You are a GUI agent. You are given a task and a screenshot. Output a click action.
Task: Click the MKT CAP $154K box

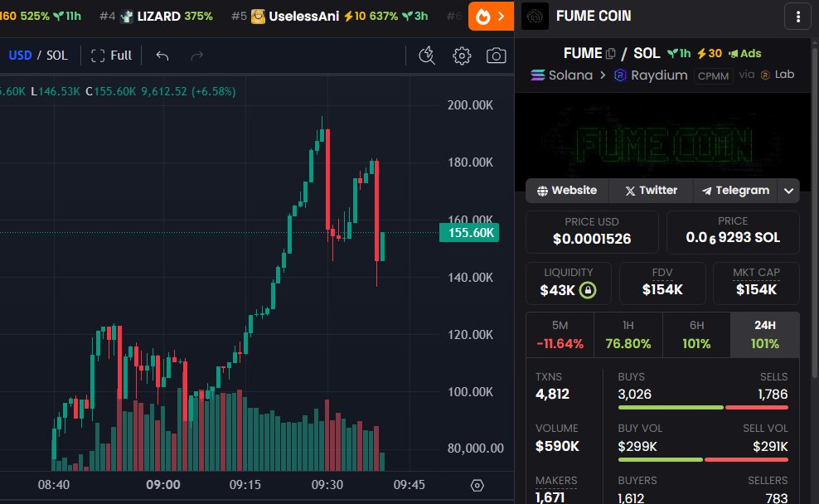[x=756, y=283]
